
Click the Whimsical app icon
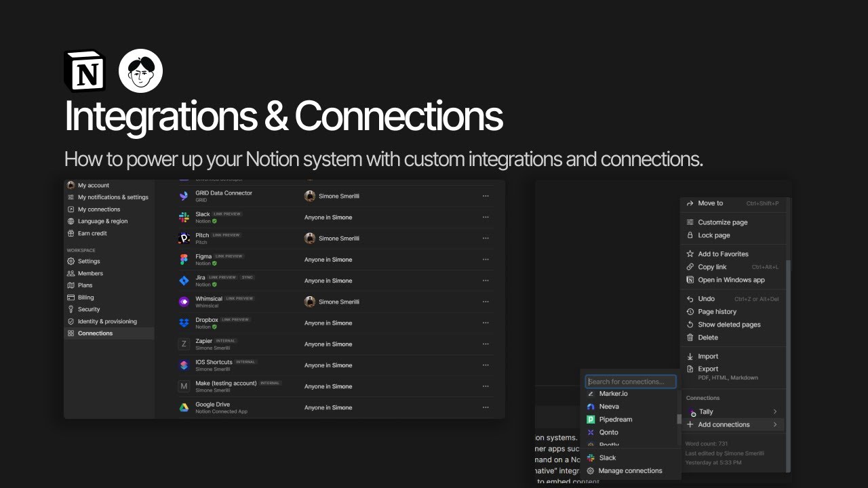(x=184, y=302)
